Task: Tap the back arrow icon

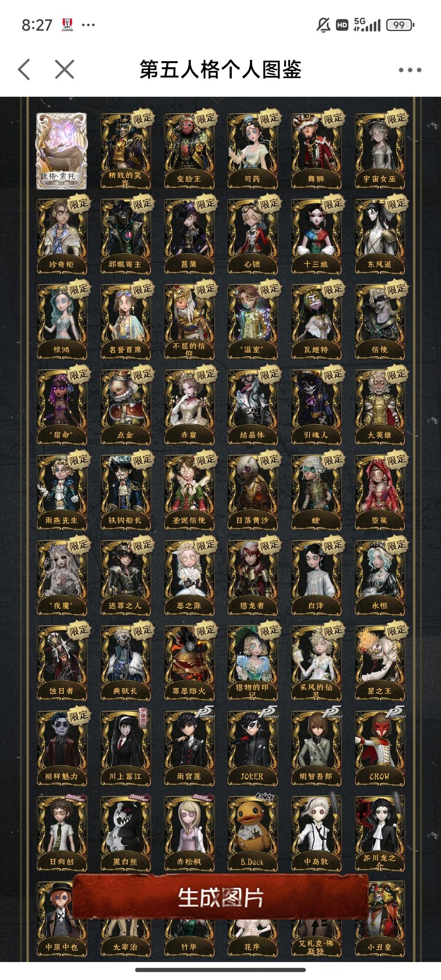Action: (x=24, y=69)
